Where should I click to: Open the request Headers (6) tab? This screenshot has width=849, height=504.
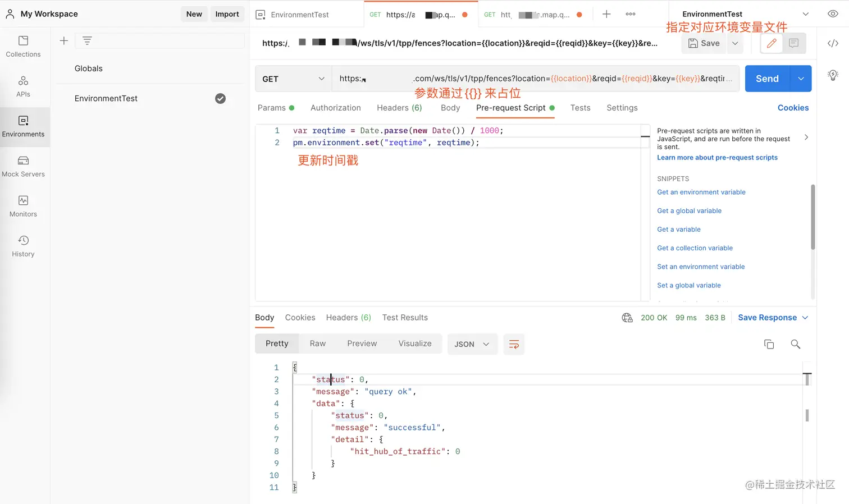[x=399, y=108]
